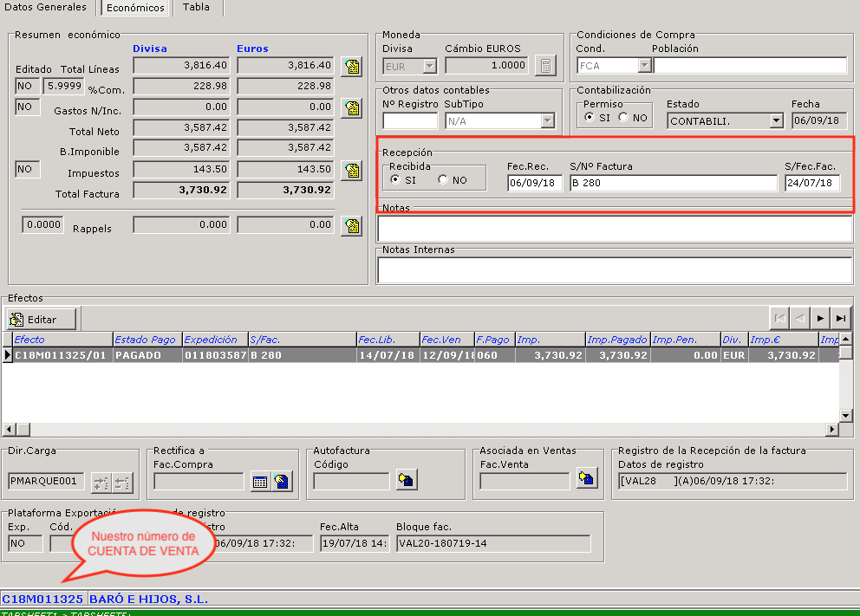Switch to the Datos Generales tab

(x=46, y=8)
